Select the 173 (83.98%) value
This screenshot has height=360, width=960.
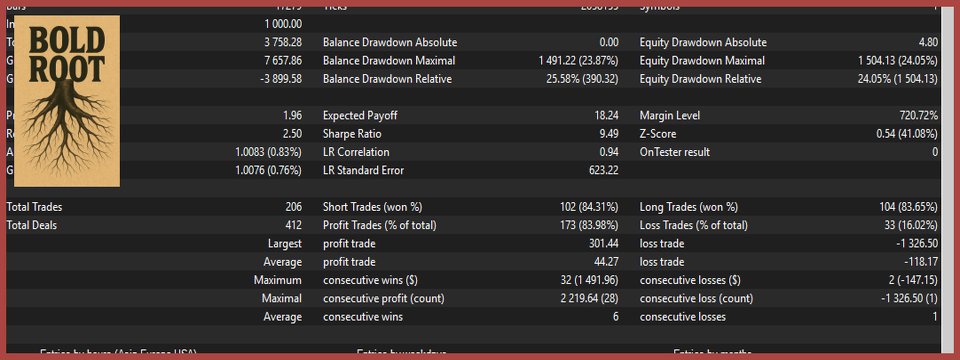point(589,225)
